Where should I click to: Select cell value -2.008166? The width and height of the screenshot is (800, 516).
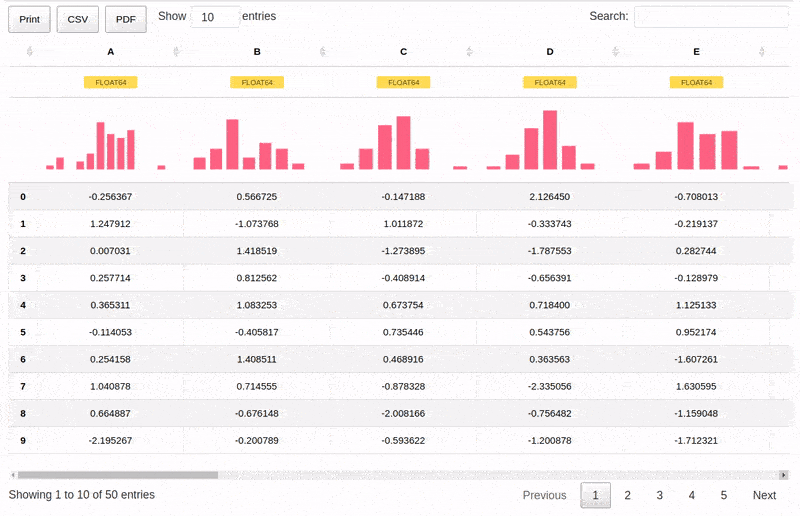click(403, 413)
